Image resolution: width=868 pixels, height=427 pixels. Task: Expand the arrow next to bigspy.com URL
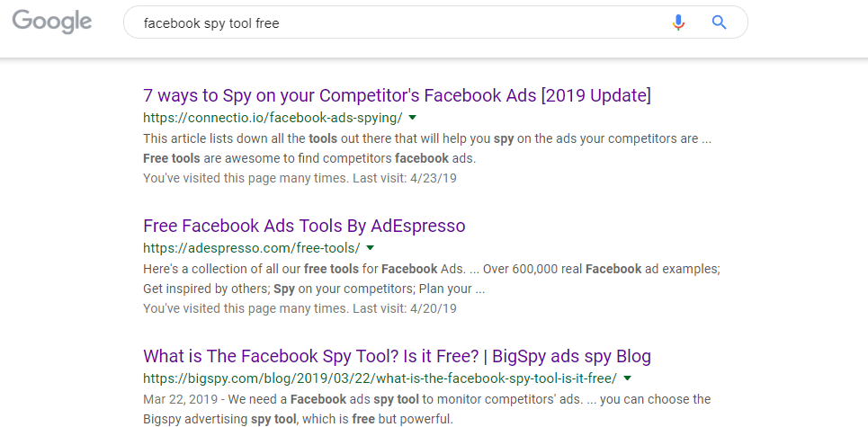627,378
